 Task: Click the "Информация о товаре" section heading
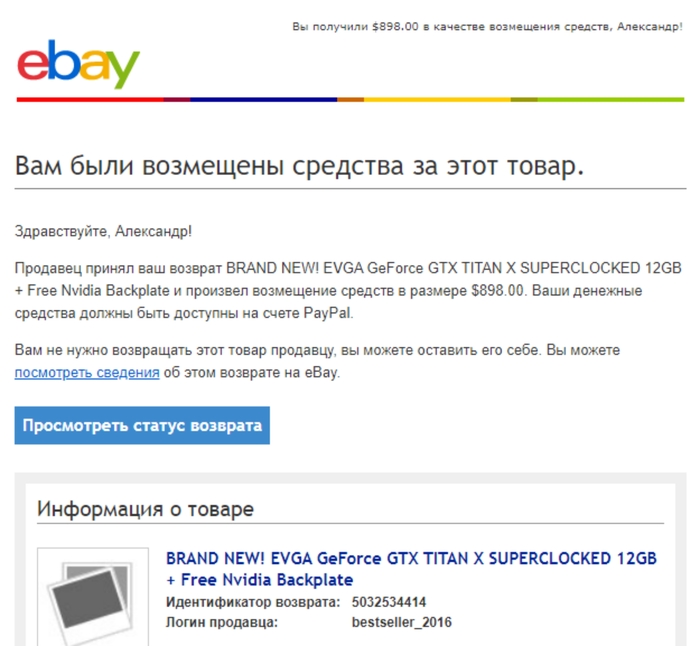click(x=145, y=509)
